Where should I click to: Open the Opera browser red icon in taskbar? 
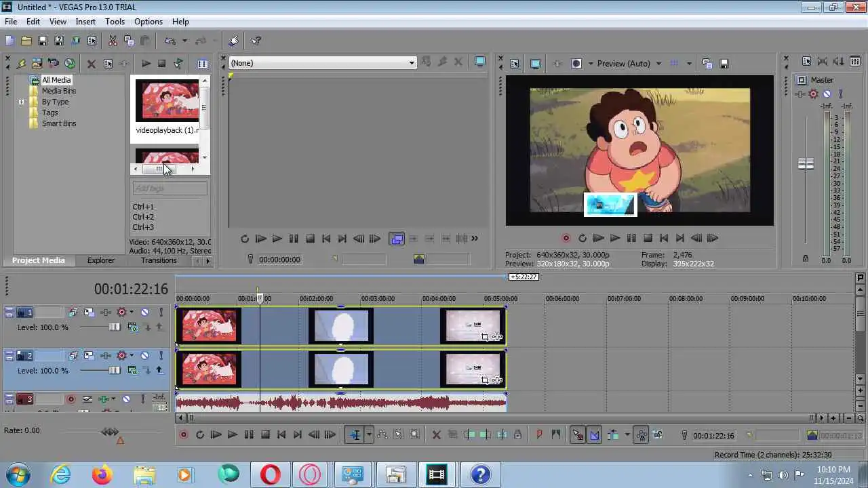click(270, 475)
